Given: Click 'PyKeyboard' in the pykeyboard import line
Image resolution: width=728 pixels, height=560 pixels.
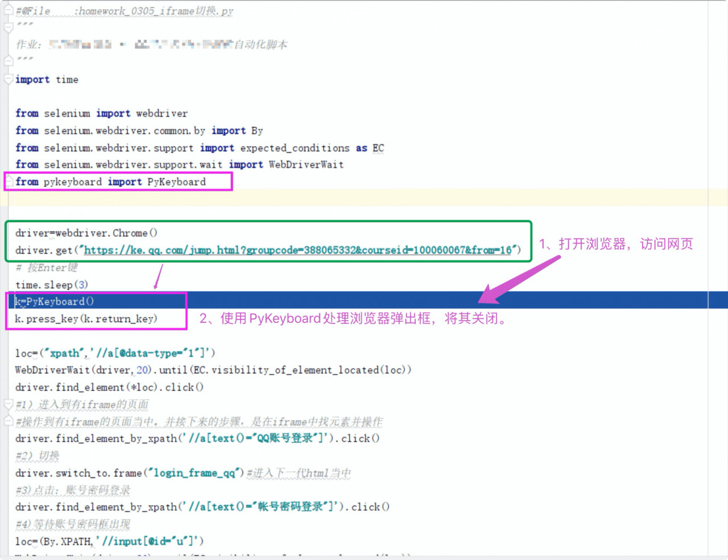Looking at the screenshot, I should click(176, 182).
